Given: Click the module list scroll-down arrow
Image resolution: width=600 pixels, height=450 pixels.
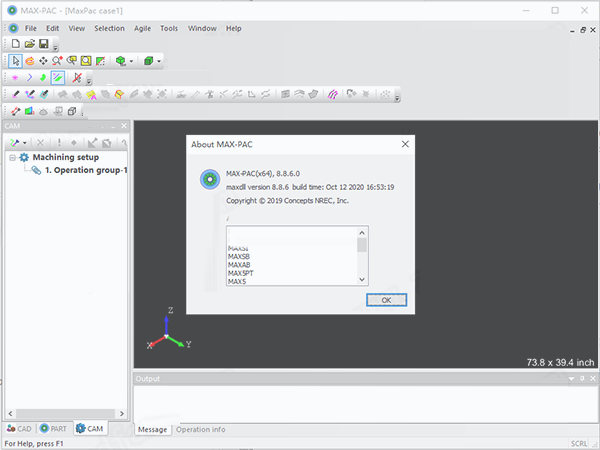Looking at the screenshot, I should click(362, 279).
